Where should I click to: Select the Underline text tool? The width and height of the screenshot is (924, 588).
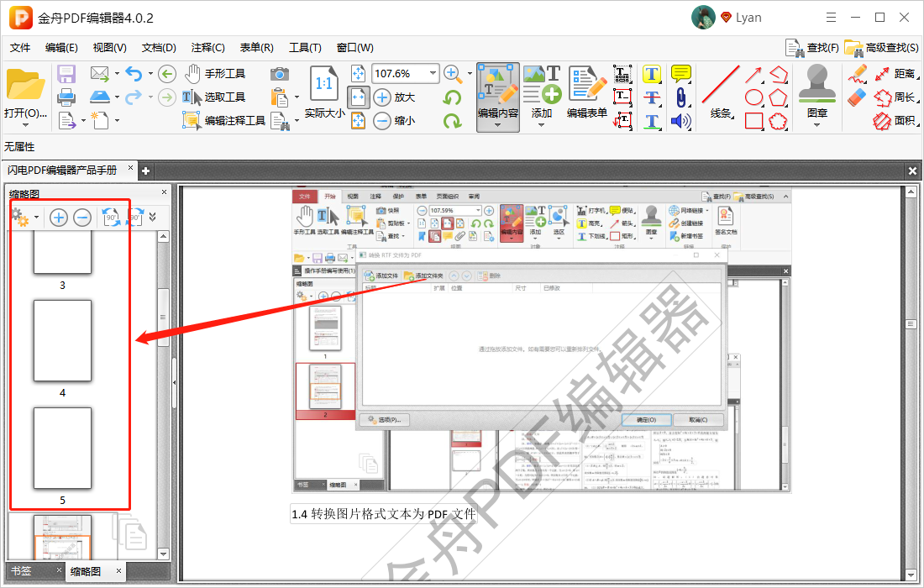click(652, 121)
